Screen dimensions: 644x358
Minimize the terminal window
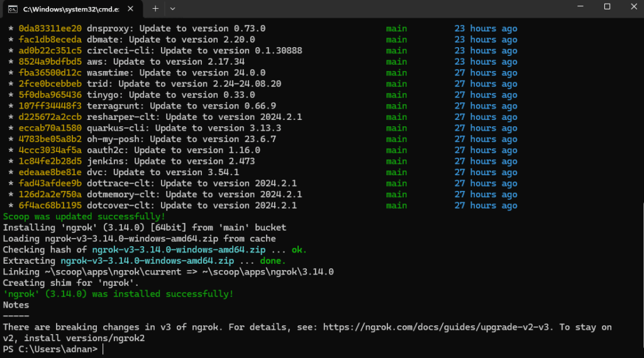click(580, 6)
